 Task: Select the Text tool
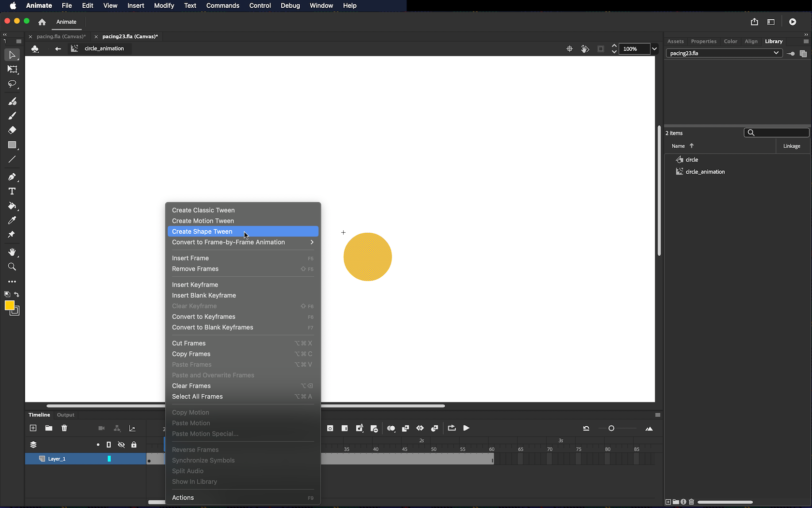coord(12,191)
